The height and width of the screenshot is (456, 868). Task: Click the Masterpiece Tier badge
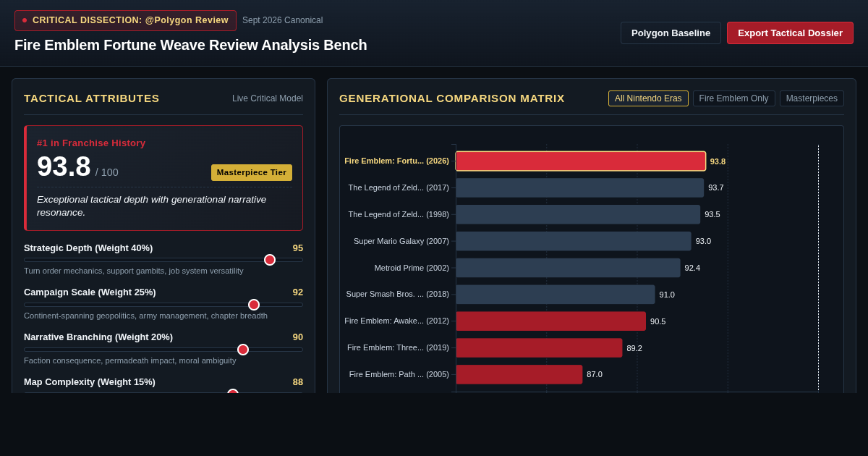[252, 172]
